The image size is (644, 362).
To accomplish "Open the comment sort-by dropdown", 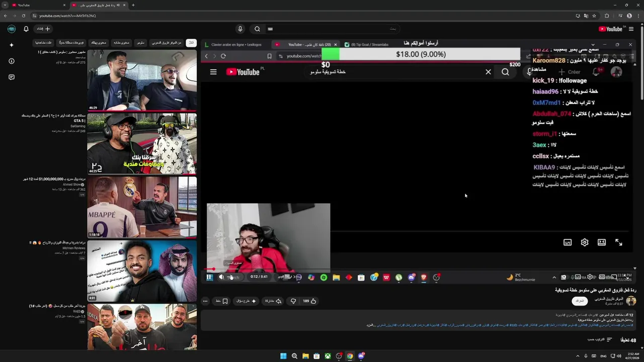I will pyautogui.click(x=600, y=340).
